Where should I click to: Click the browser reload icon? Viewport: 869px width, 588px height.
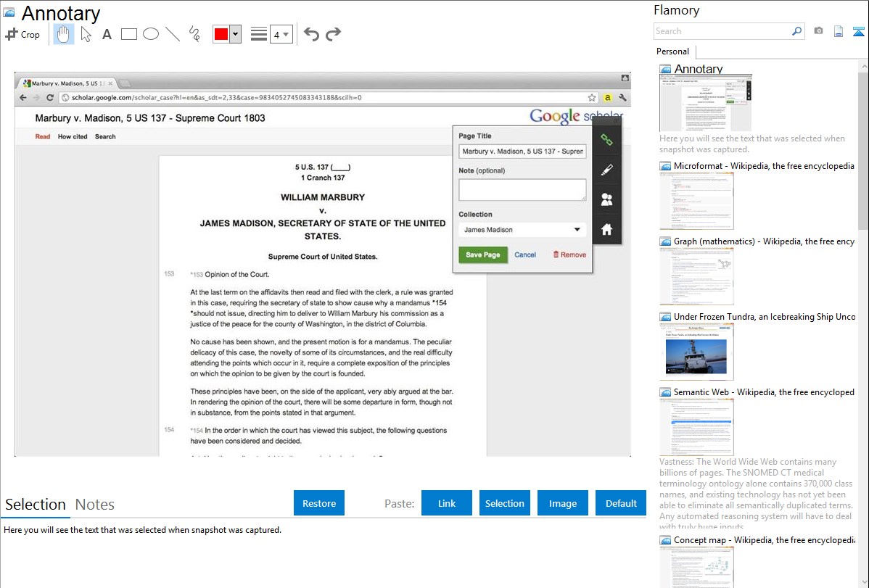coord(50,98)
